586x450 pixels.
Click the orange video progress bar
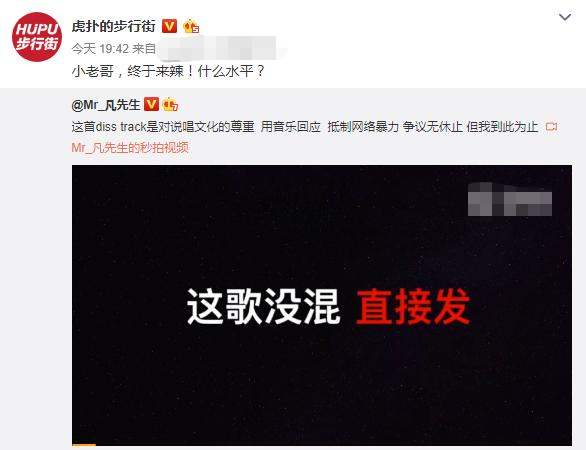click(84, 444)
